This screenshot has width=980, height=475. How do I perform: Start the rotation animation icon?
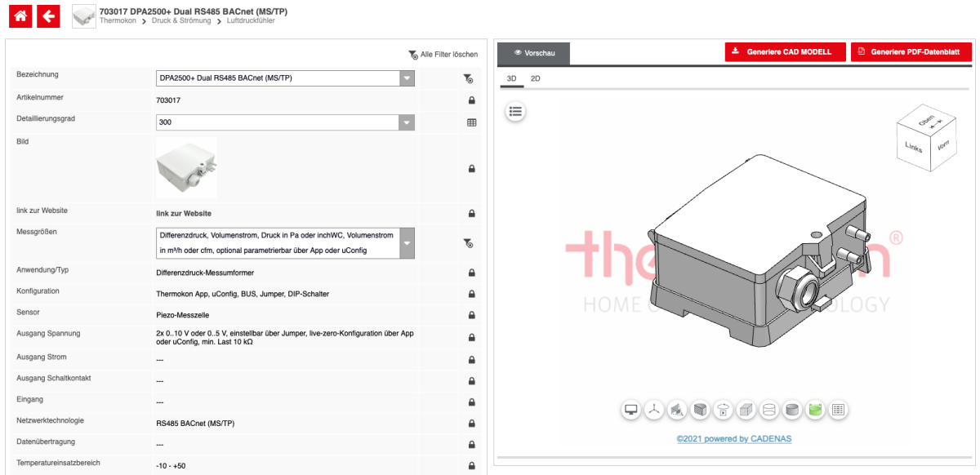coord(723,410)
